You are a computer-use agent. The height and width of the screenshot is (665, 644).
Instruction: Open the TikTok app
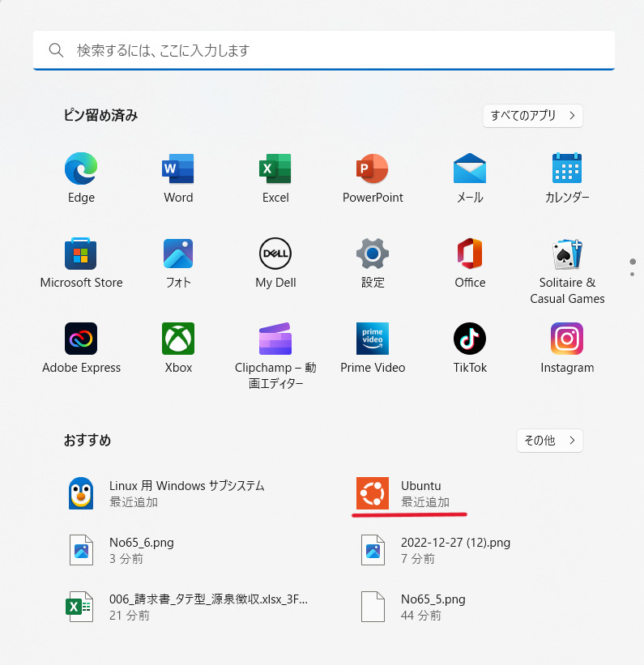(x=470, y=339)
